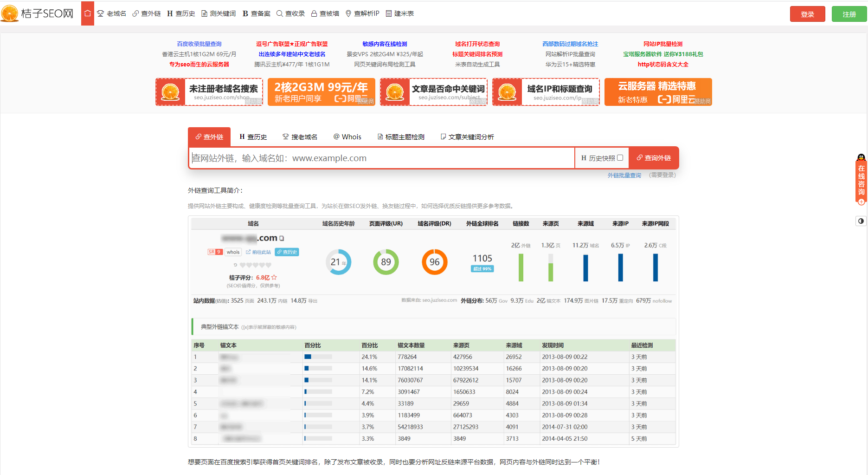Toggle the dark mode contrast switch
Screen dimensions: 868x475
coord(861,221)
